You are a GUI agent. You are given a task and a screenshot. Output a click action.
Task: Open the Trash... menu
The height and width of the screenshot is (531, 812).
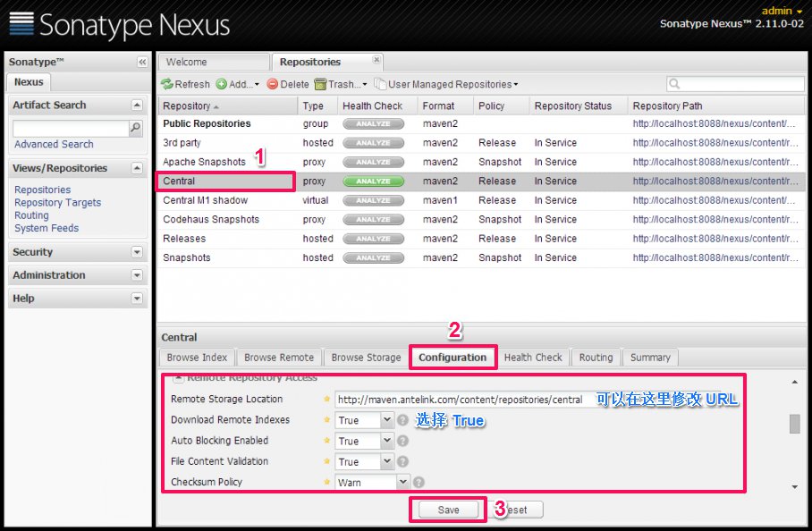pyautogui.click(x=341, y=84)
